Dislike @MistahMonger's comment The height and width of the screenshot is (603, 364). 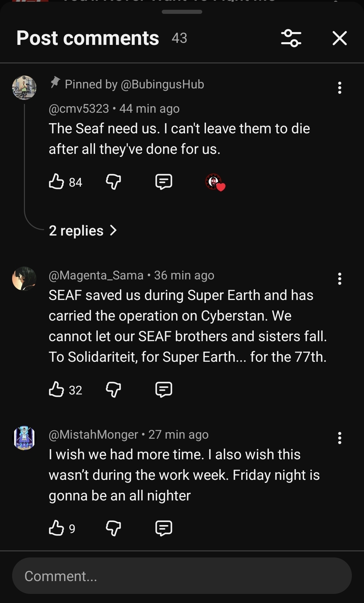click(x=113, y=528)
